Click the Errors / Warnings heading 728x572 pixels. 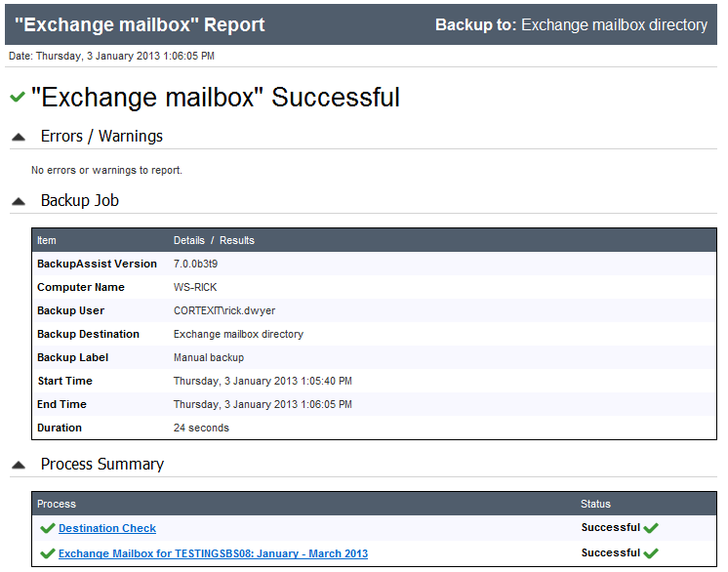[x=101, y=136]
